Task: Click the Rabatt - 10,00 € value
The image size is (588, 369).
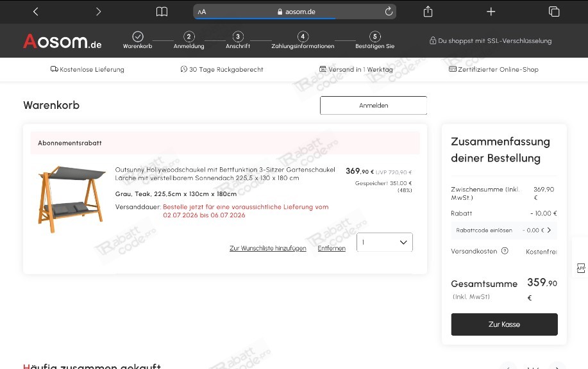Action: point(543,213)
